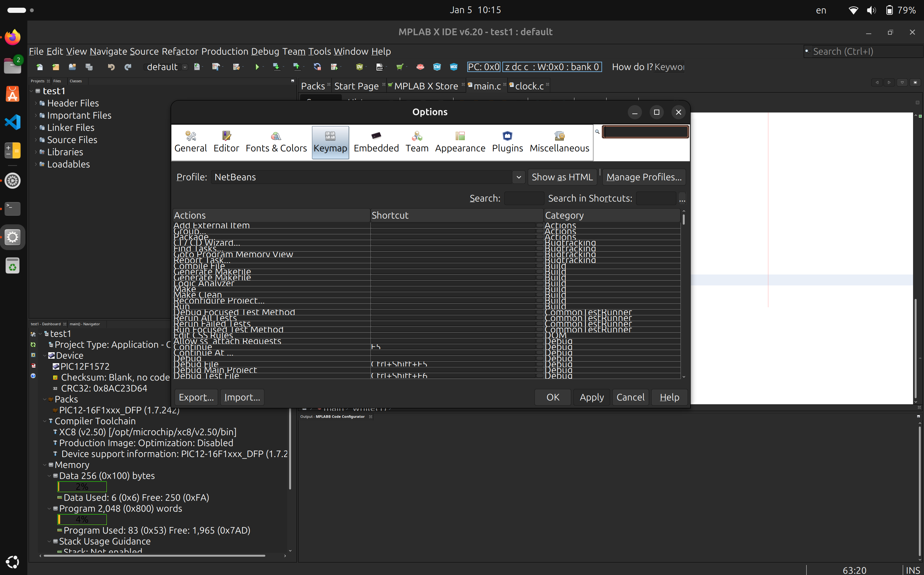Click the Read Device Memory up-arrow icon
This screenshot has width=924, height=575.
pos(297,67)
